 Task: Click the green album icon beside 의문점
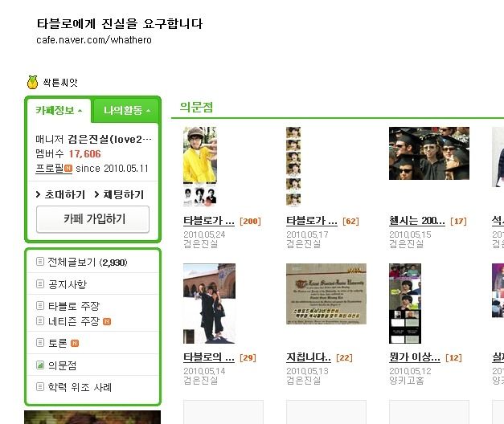(40, 365)
